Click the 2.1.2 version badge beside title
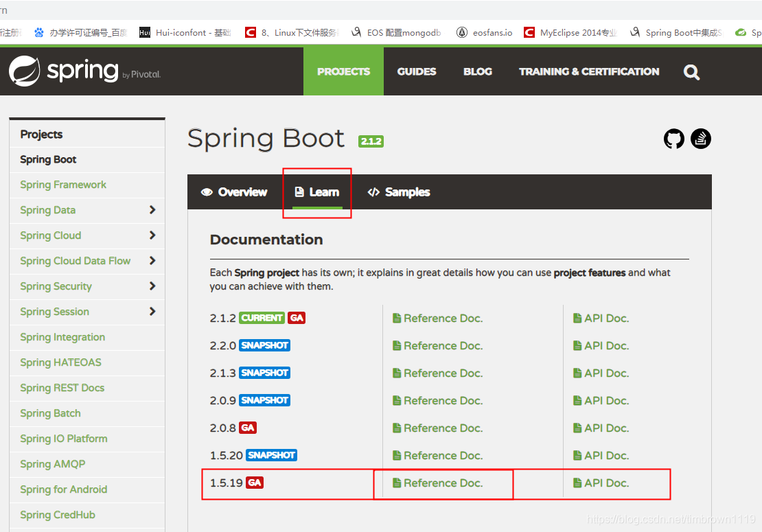The image size is (762, 532). tap(371, 141)
